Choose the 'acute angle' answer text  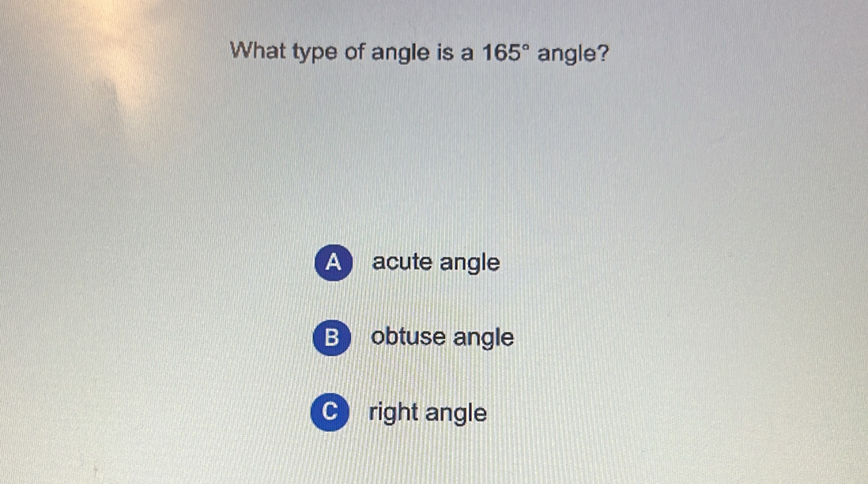click(436, 263)
